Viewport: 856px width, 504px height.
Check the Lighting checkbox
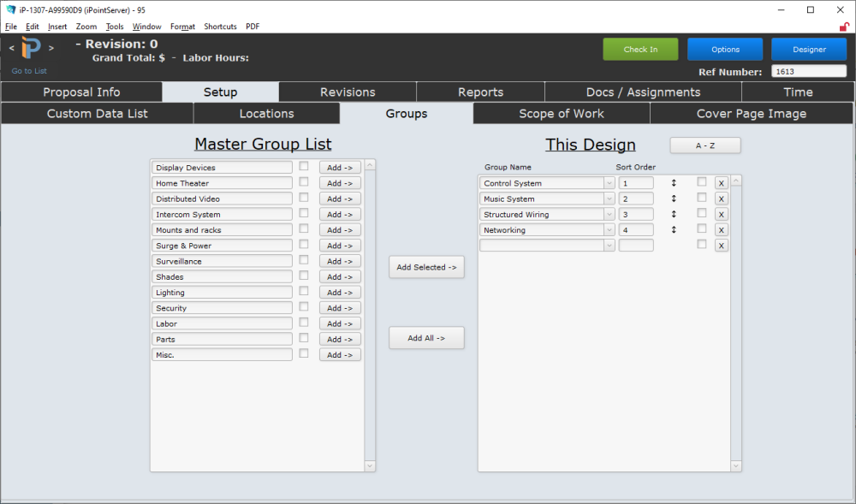[x=304, y=291]
